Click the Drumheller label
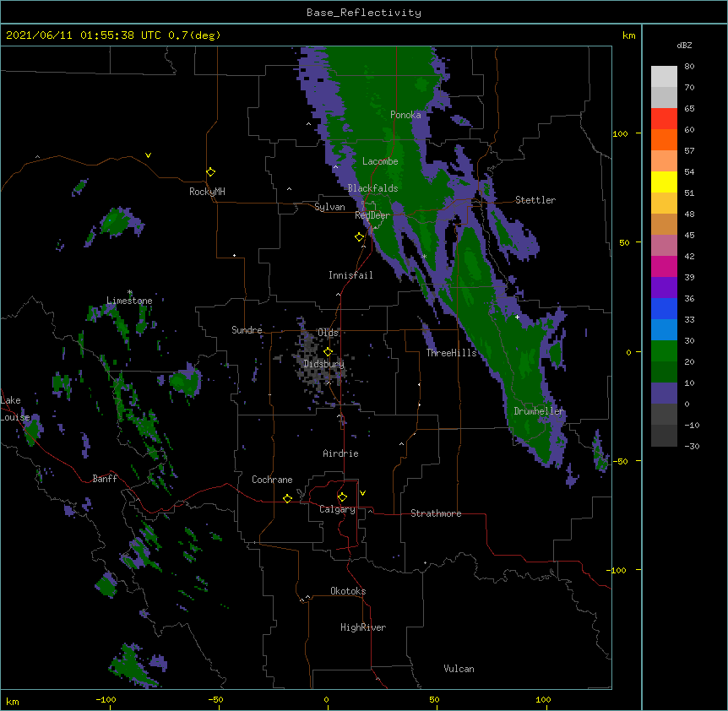 (539, 411)
